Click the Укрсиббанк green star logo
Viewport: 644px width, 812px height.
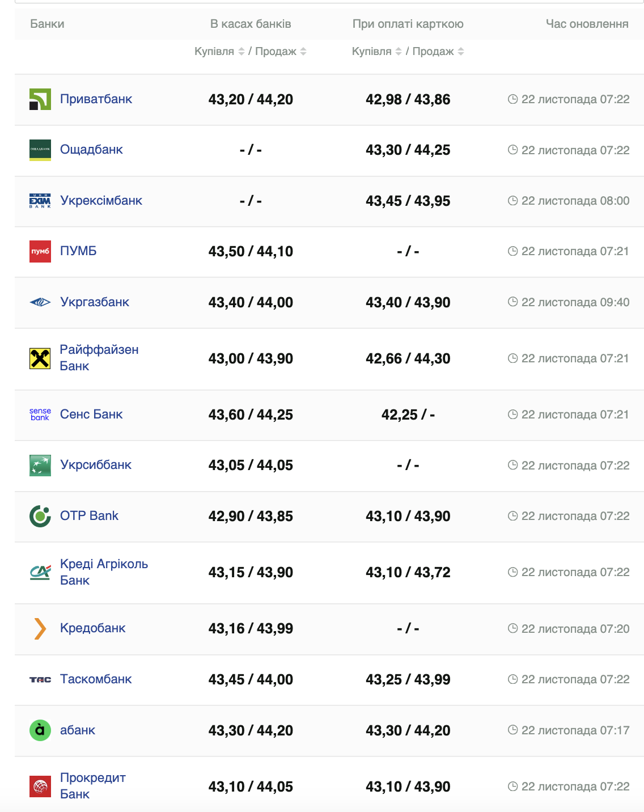pos(40,466)
